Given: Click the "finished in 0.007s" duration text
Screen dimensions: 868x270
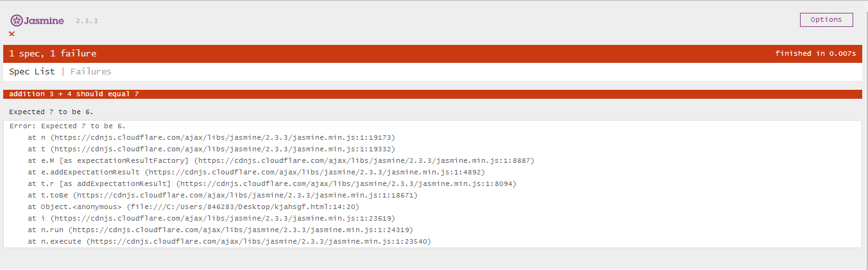Looking at the screenshot, I should 815,54.
